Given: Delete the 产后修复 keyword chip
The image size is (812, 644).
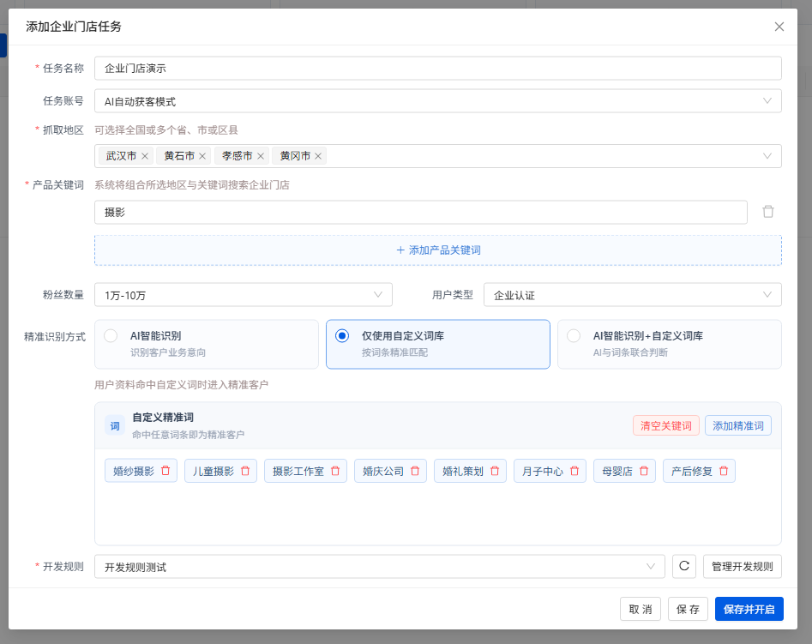Looking at the screenshot, I should pos(724,471).
